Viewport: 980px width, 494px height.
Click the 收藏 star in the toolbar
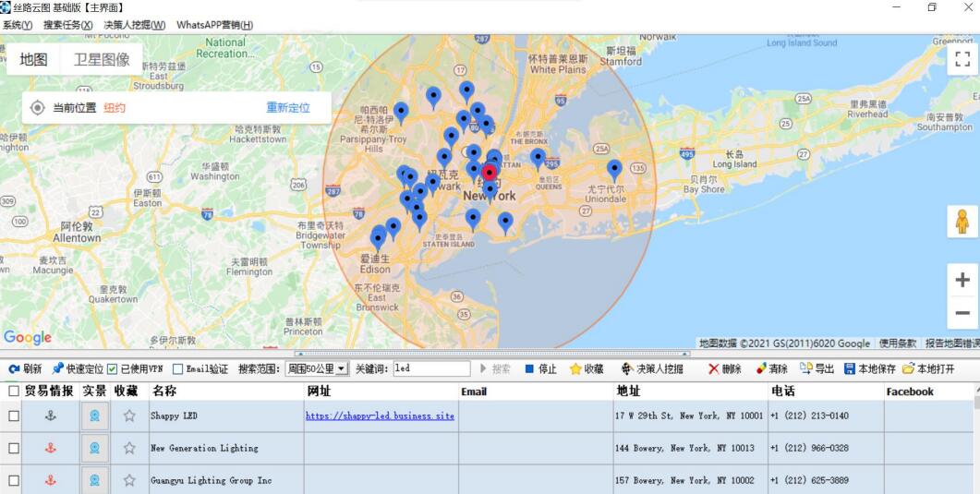(x=575, y=369)
